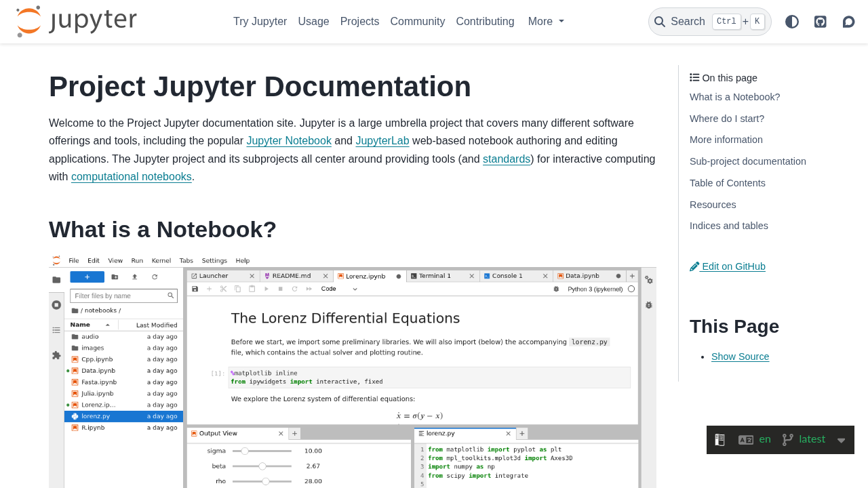Select the en language icon

click(746, 440)
